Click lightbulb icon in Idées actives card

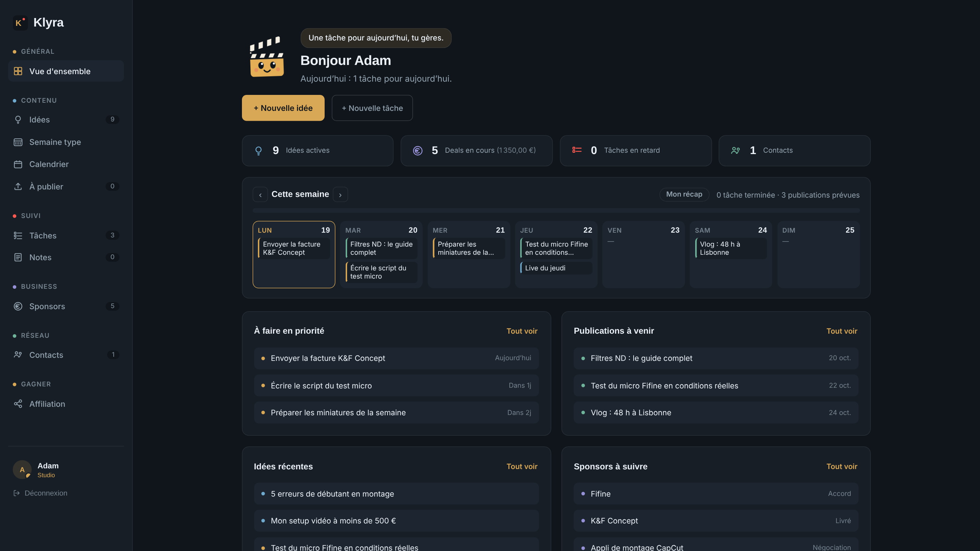pyautogui.click(x=258, y=151)
